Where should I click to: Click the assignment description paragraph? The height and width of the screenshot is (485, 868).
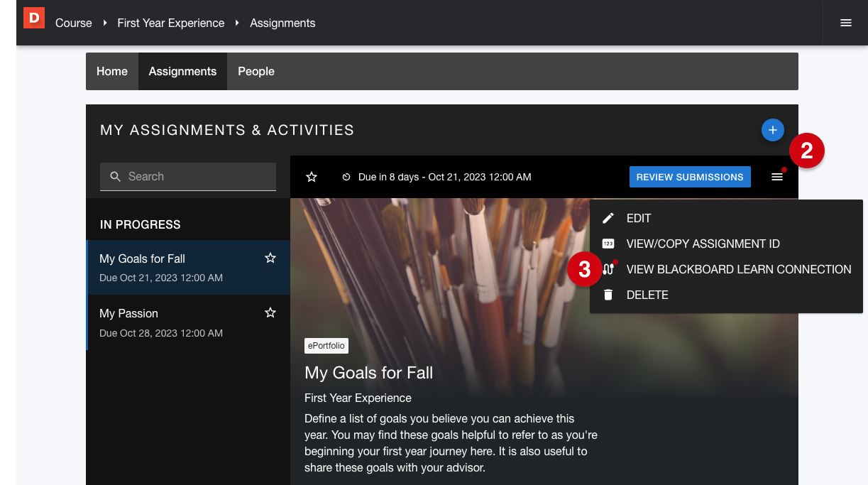(451, 443)
